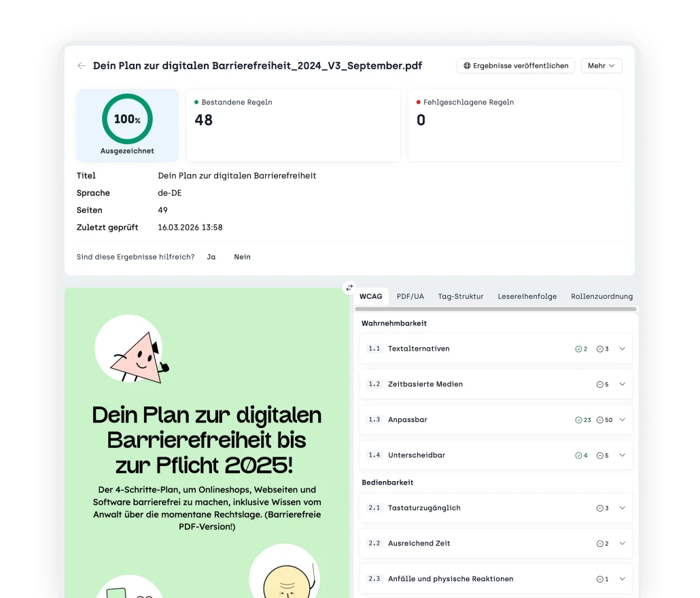Click the page count value 49

click(162, 210)
